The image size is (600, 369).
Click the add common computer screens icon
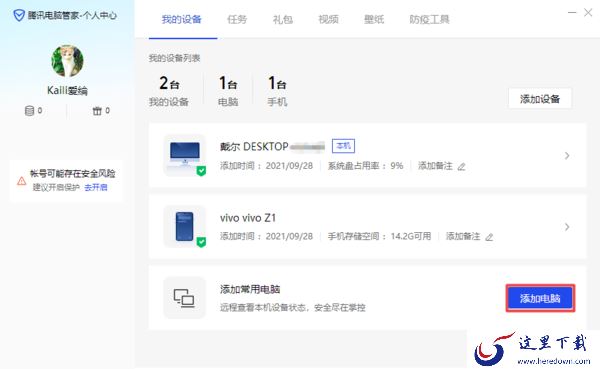[x=184, y=298]
